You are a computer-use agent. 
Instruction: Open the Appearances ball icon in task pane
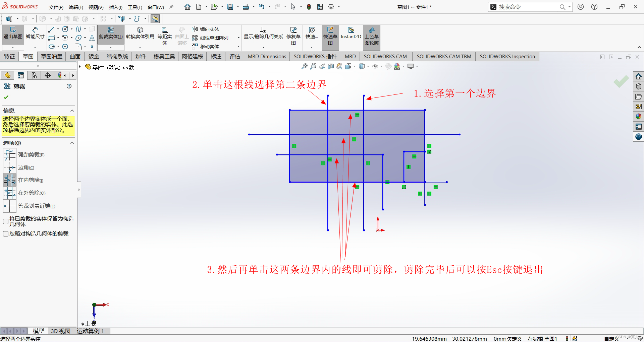639,117
